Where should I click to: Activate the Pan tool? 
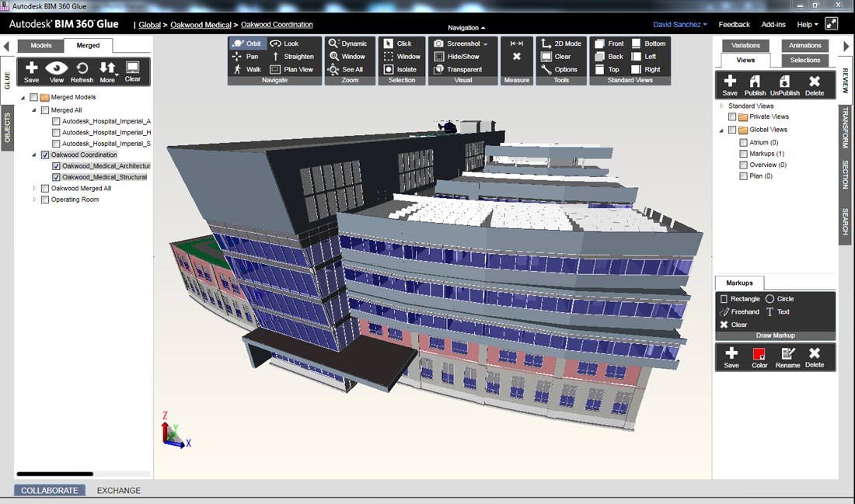tap(246, 57)
